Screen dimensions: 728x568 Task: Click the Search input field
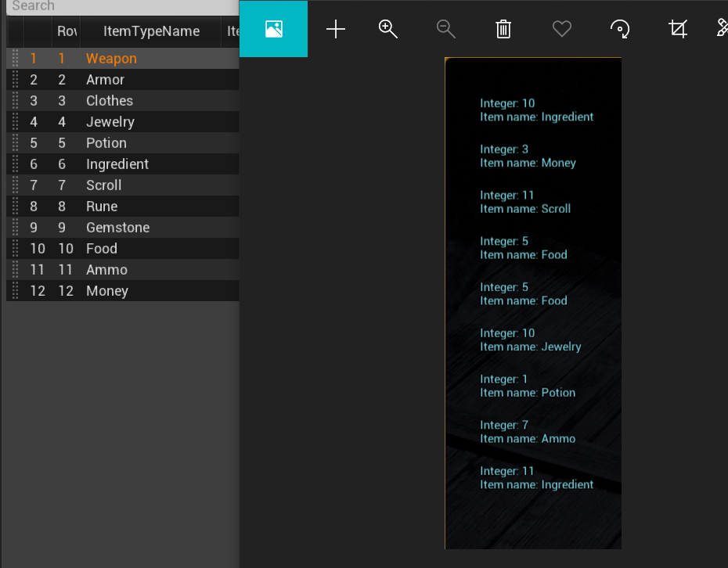(x=123, y=6)
